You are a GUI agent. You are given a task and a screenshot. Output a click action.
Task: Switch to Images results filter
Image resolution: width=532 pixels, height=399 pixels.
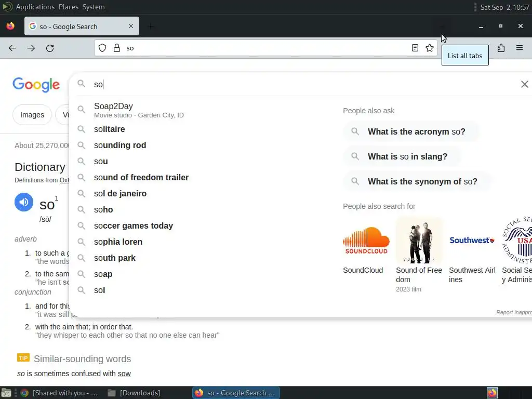[32, 115]
